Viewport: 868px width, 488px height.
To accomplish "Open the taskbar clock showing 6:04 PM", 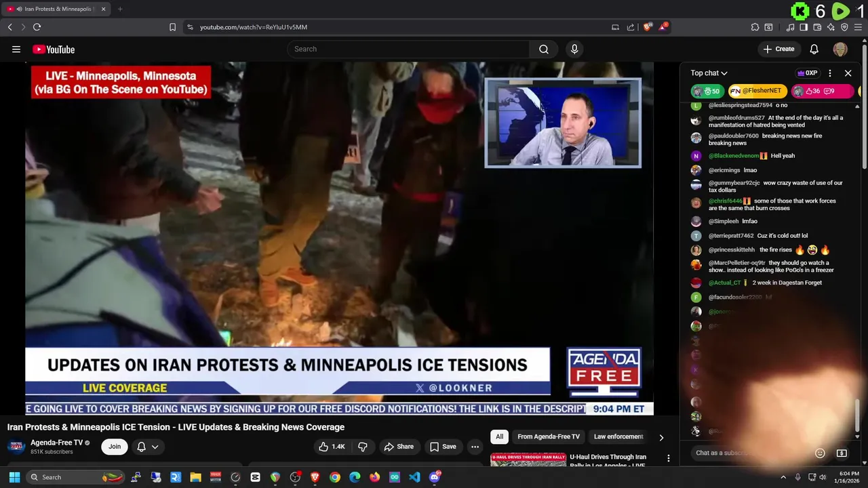I will 848,477.
